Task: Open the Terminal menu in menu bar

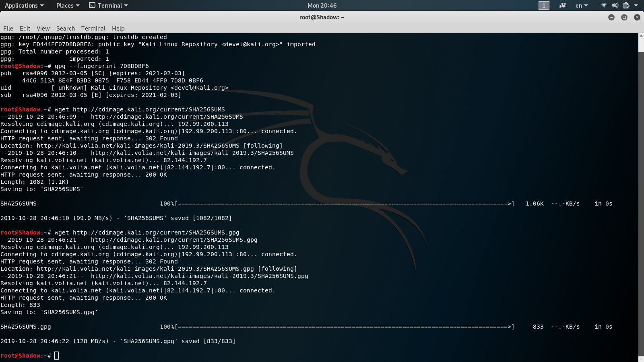Action: [x=93, y=28]
